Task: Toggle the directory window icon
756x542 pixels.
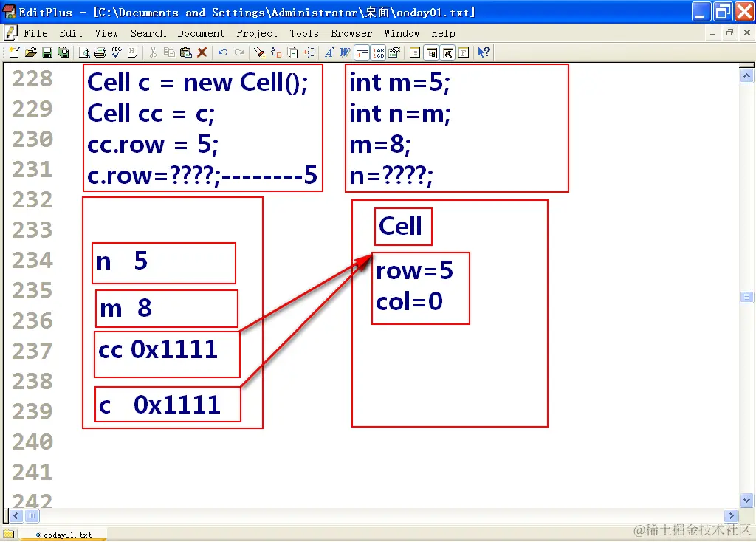Action: point(415,52)
